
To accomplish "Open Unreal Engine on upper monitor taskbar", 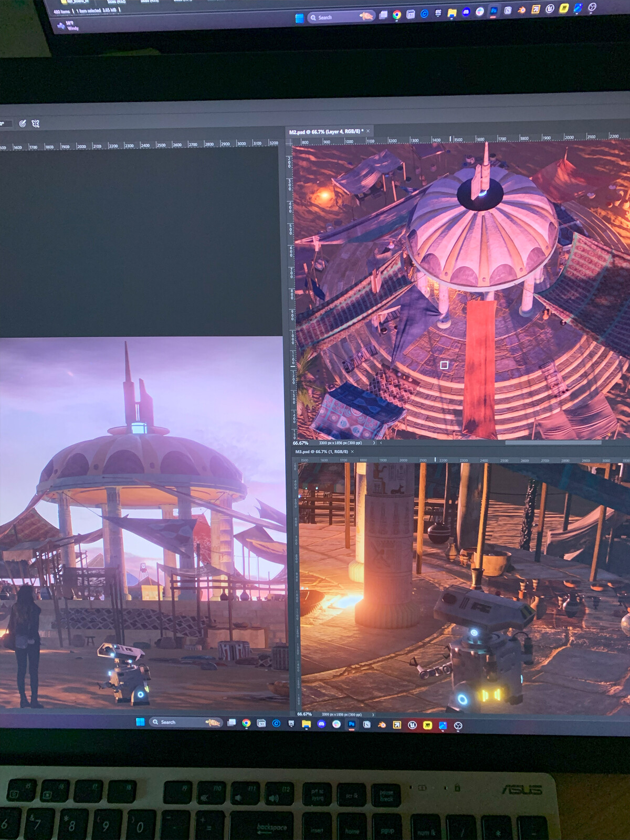I will pos(550,8).
